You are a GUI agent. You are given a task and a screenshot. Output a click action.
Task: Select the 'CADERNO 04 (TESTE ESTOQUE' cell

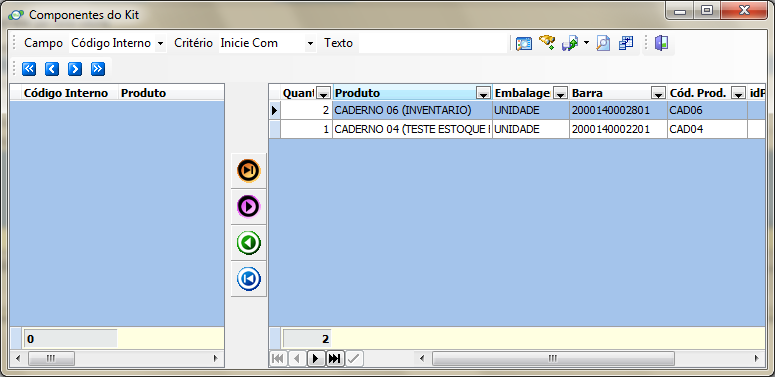click(412, 129)
